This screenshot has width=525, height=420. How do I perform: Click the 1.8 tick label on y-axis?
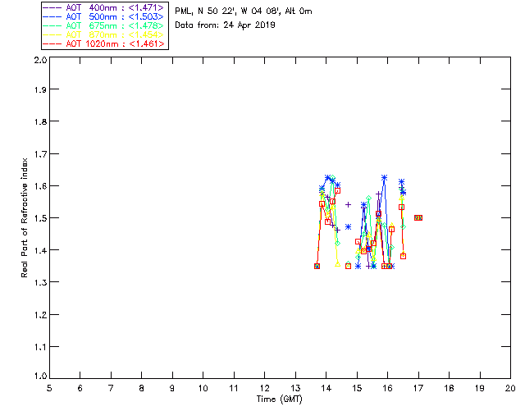[x=40, y=121]
